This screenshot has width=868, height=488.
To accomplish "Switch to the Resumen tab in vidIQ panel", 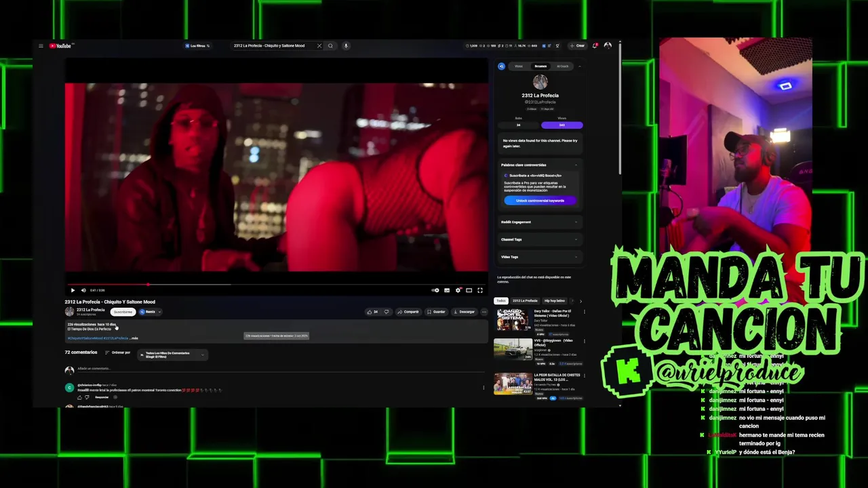I will point(540,66).
